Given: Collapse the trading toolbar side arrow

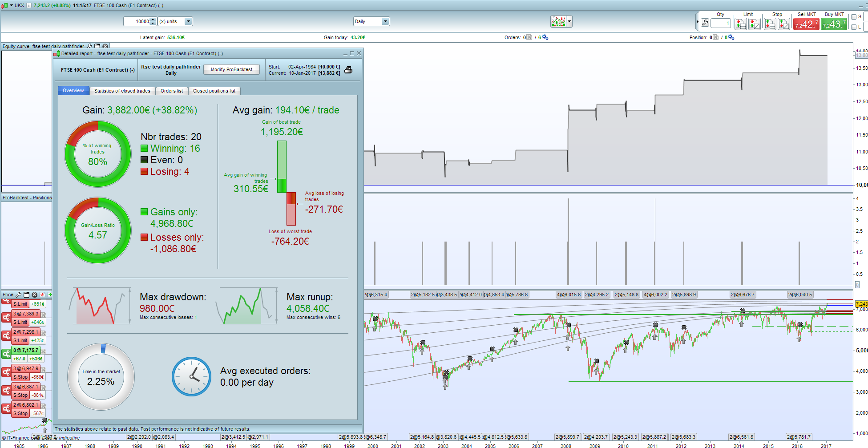Looking at the screenshot, I should [x=697, y=21].
